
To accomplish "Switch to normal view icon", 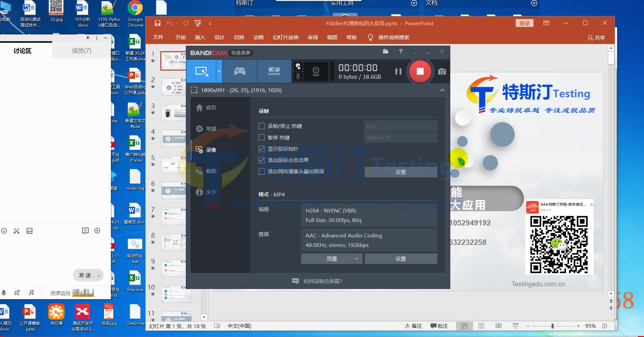I will click(464, 326).
